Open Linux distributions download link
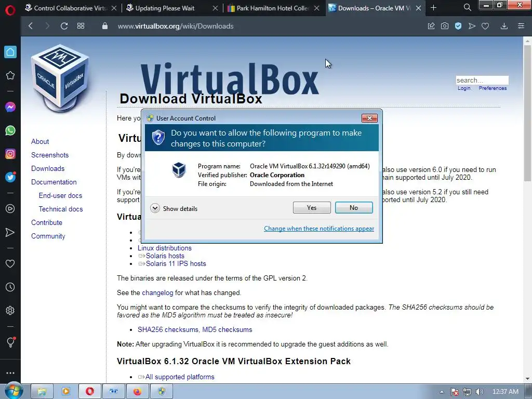This screenshot has height=399, width=532. coord(165,248)
